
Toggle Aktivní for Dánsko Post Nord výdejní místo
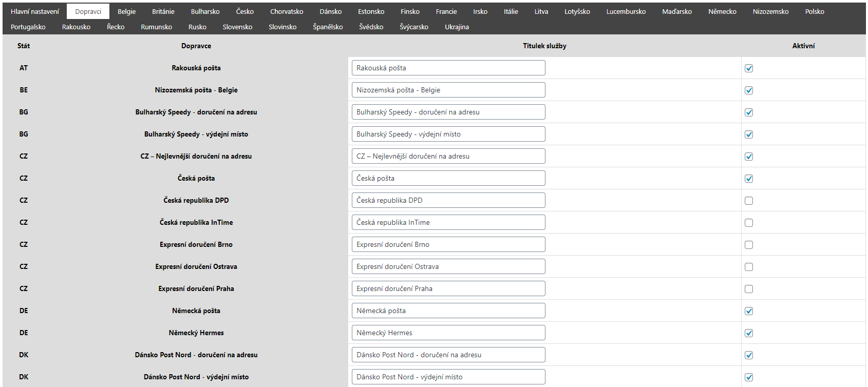point(749,377)
